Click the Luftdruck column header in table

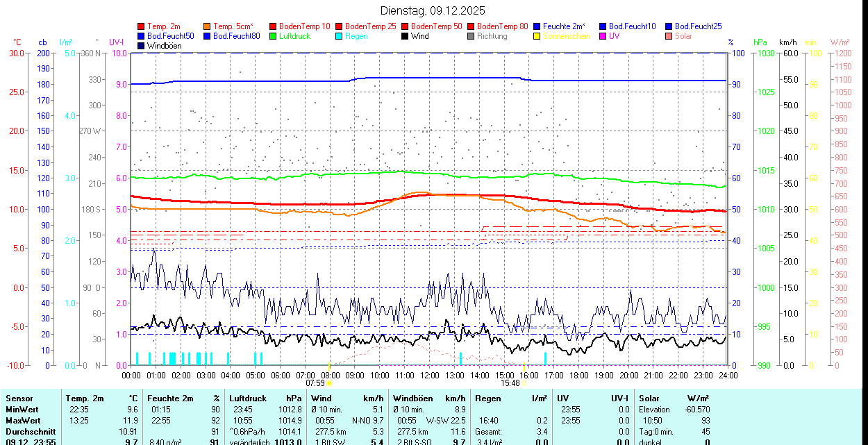[247, 398]
